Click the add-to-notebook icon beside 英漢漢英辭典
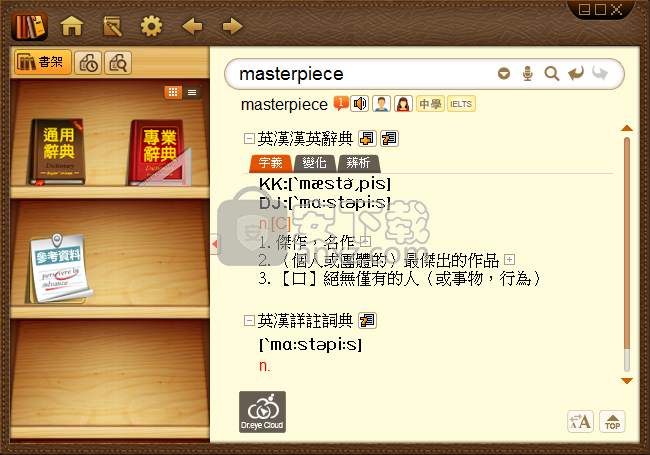650x455 pixels. tap(367, 138)
